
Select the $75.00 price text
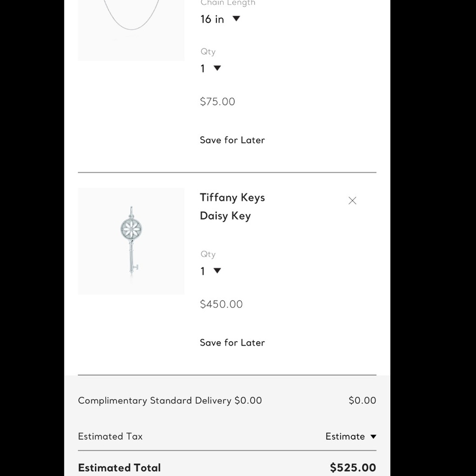tap(218, 101)
